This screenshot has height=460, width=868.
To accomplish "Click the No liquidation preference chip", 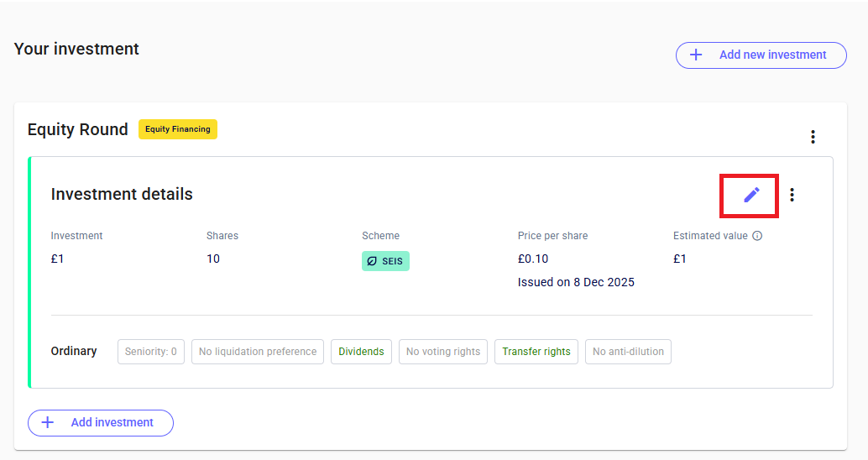I will coord(258,352).
